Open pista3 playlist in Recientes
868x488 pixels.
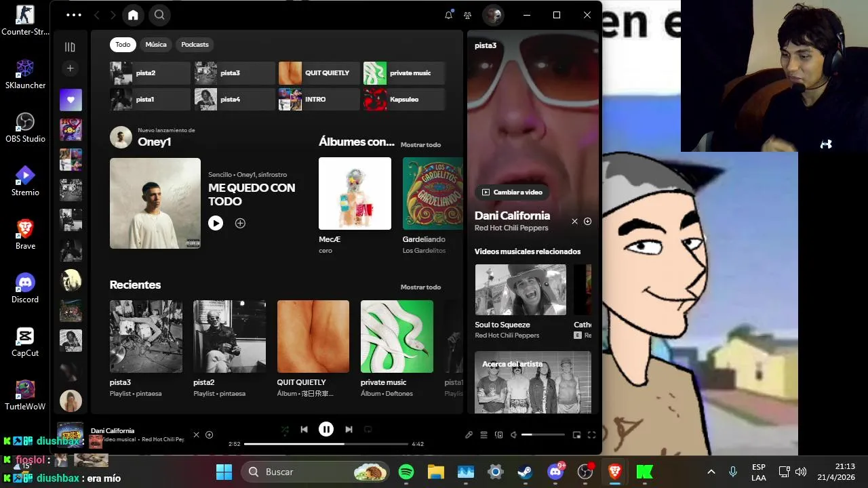146,337
